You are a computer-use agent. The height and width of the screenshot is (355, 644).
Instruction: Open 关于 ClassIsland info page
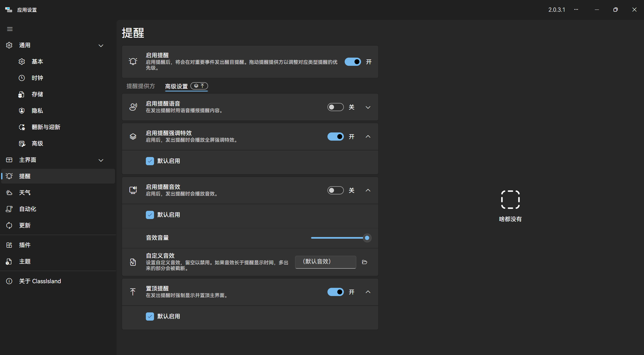pos(40,281)
